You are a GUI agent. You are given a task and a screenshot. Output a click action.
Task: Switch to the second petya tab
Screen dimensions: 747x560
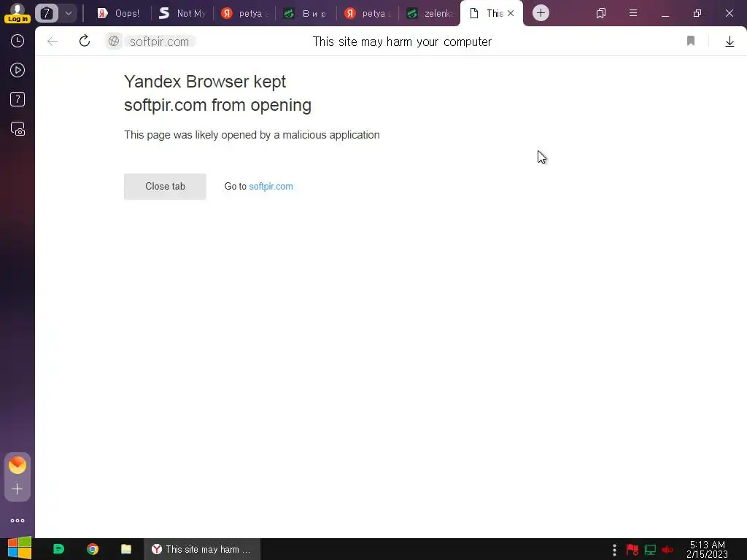point(368,13)
